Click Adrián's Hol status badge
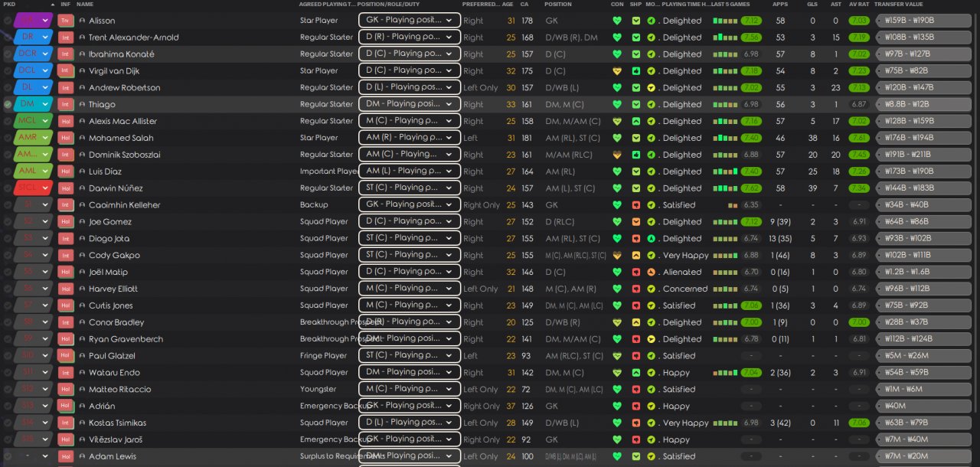This screenshot has width=980, height=467. [x=66, y=406]
